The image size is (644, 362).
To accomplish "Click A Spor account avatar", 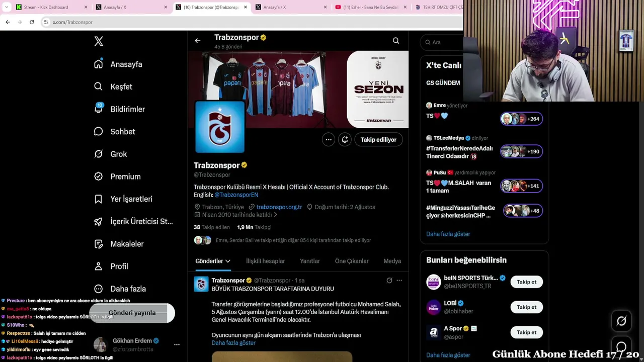I will click(x=434, y=332).
